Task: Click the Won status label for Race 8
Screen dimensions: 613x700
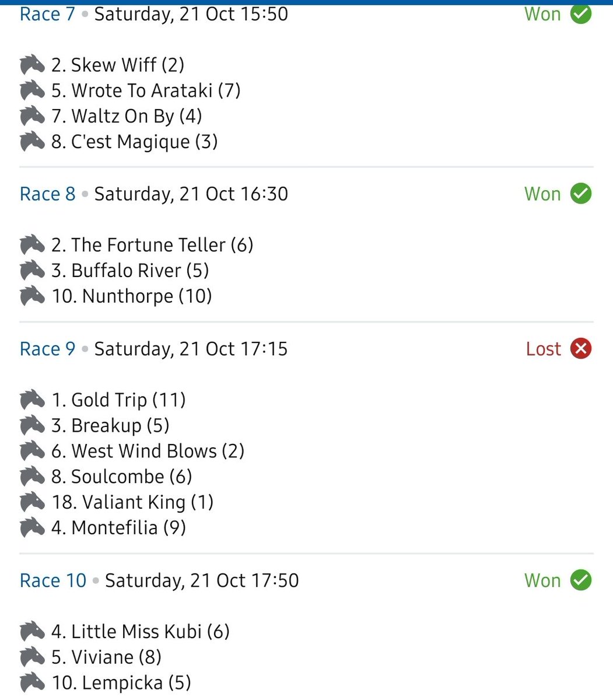Action: click(x=542, y=194)
